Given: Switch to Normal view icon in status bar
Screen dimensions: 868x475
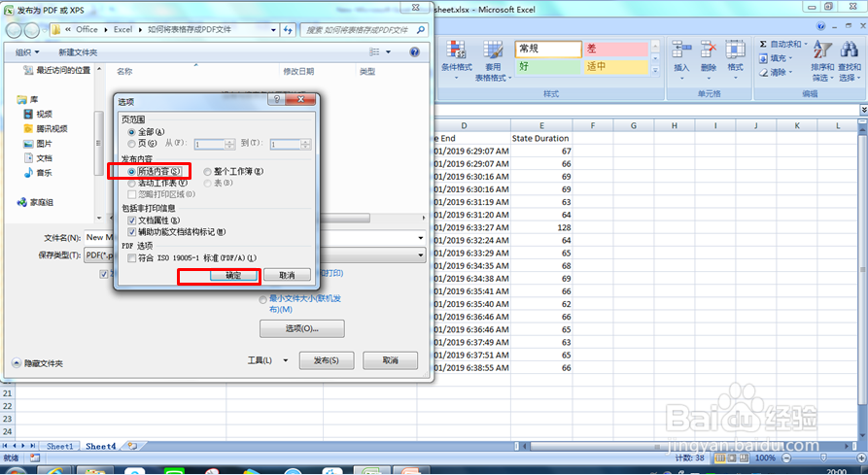Looking at the screenshot, I should point(720,458).
